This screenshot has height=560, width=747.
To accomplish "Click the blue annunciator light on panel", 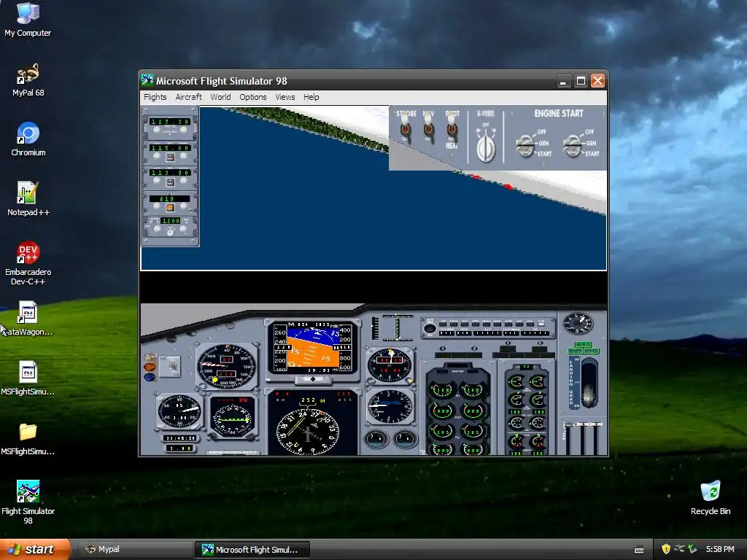I will pos(150,377).
